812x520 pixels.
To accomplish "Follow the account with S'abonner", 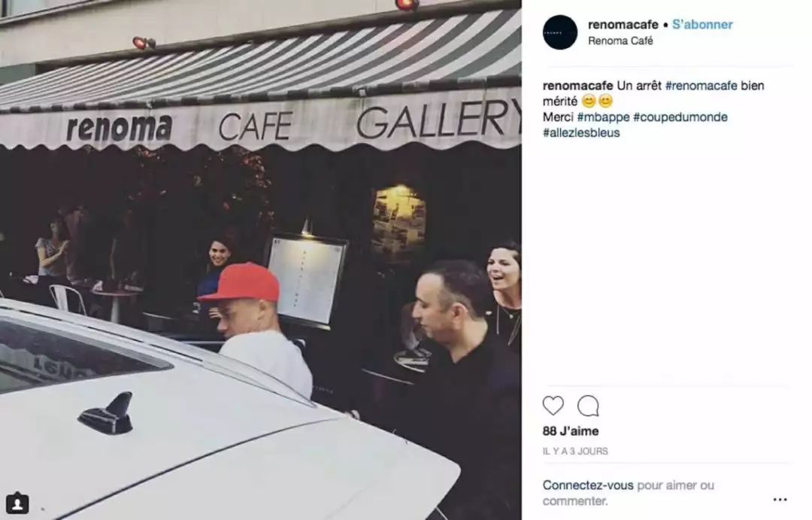I will (x=702, y=24).
